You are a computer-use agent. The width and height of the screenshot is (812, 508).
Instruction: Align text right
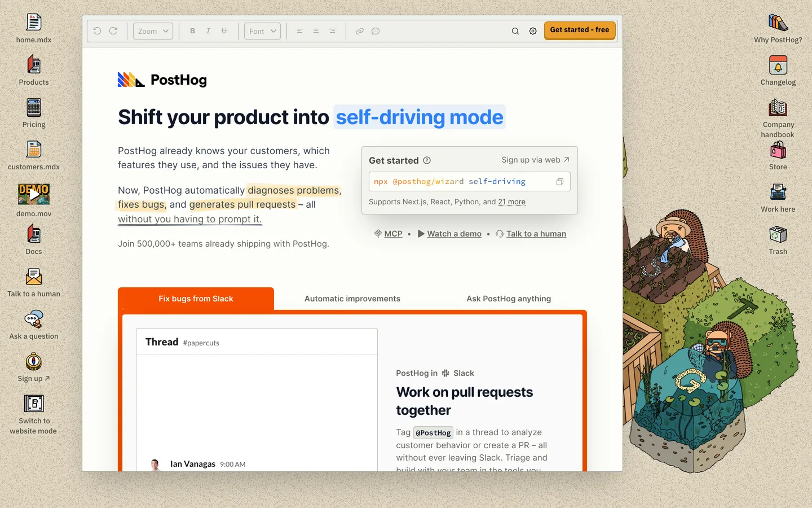point(332,31)
